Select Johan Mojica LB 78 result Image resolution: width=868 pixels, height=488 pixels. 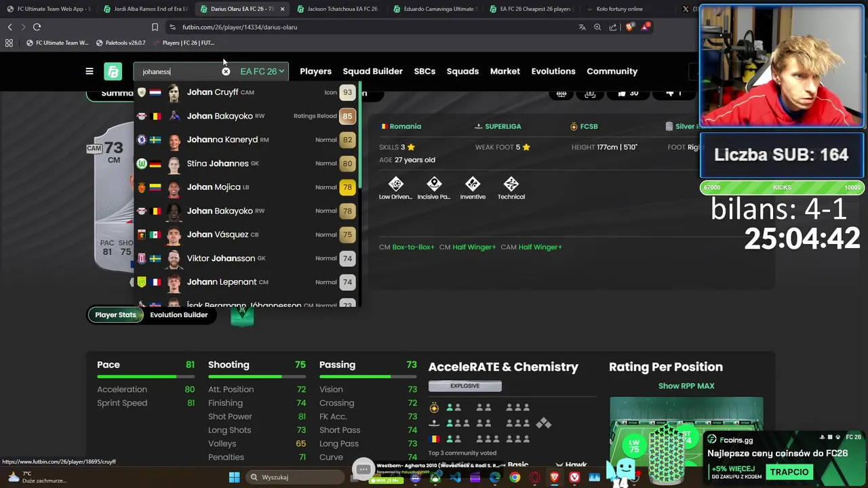click(247, 187)
